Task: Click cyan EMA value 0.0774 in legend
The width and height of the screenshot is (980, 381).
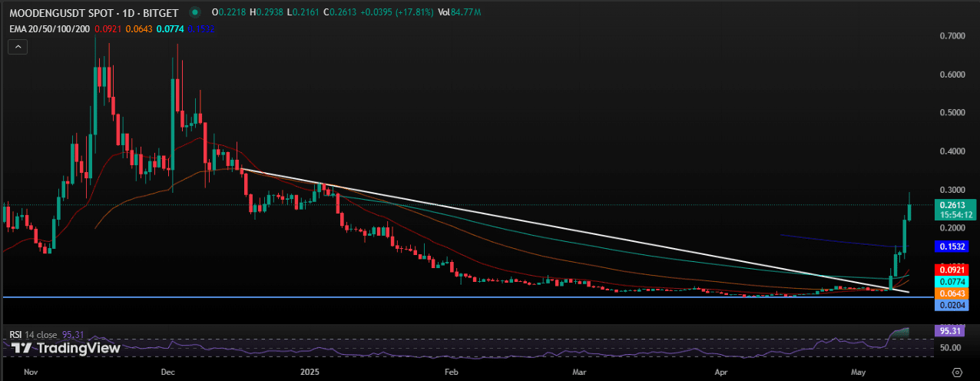Action: 170,29
